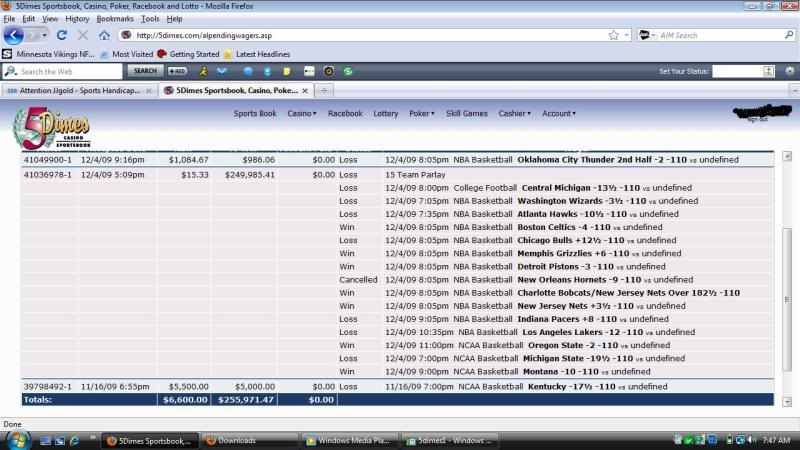
Task: Click the yellow note AIM toolbar icon
Action: point(287,71)
